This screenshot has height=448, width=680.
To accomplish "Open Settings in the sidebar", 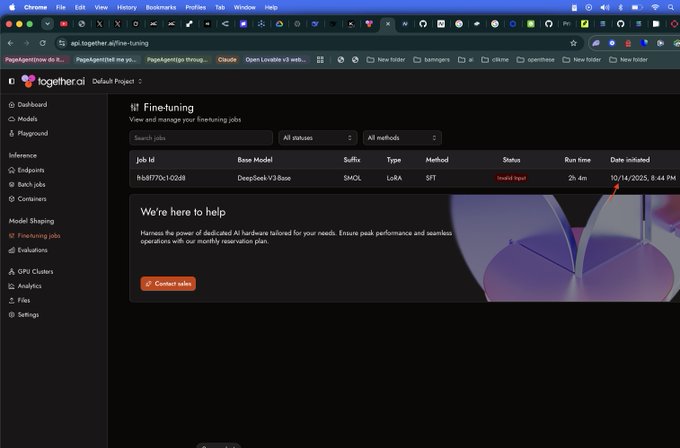I will [24, 314].
